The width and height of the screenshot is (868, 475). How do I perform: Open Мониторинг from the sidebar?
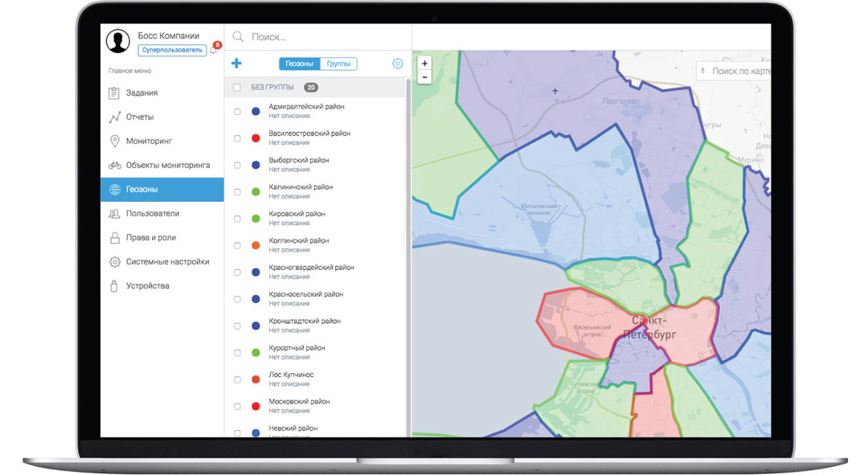149,141
